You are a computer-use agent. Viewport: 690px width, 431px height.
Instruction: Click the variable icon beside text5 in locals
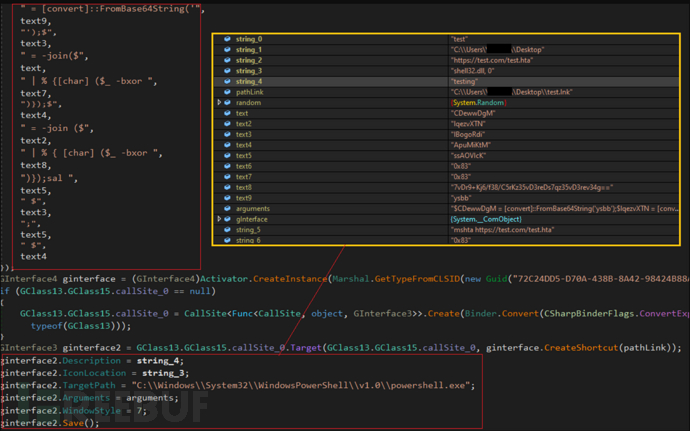(x=227, y=155)
